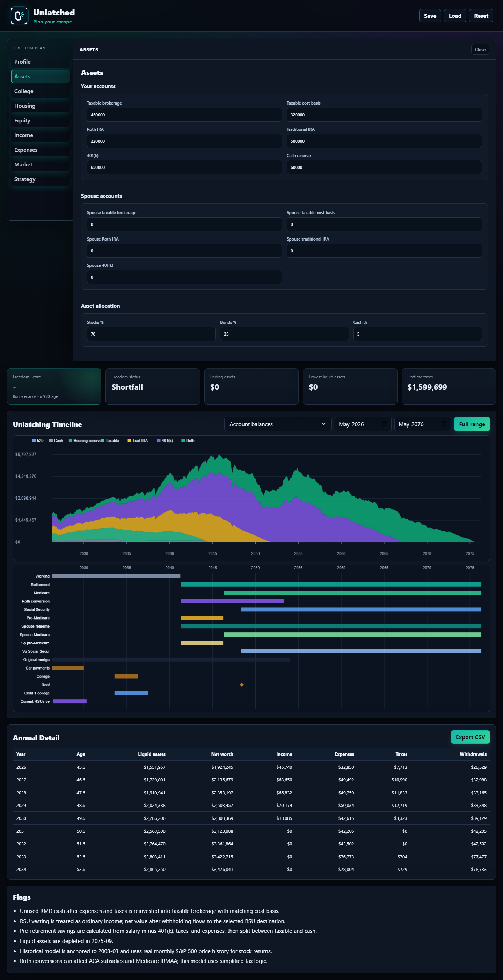Image resolution: width=503 pixels, height=980 pixels.
Task: Toggle Cash legend swatch in chart
Action: pos(51,441)
